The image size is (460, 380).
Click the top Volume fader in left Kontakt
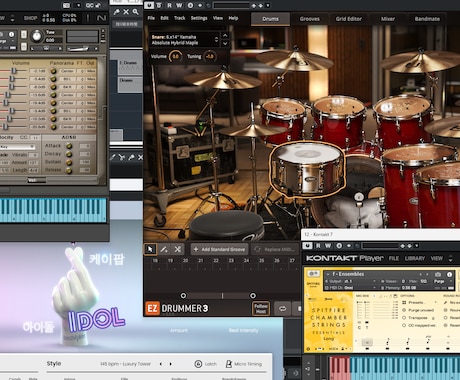(x=14, y=71)
